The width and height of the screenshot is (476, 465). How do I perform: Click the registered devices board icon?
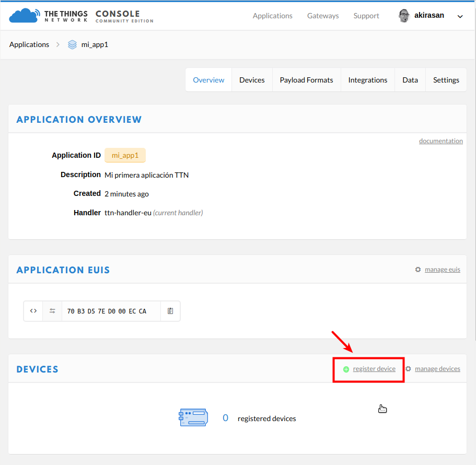pyautogui.click(x=193, y=417)
